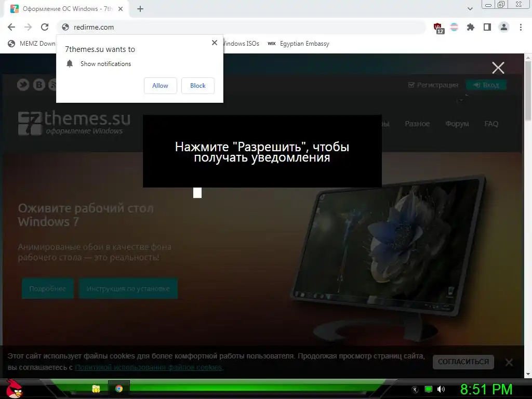Click the Chrome taskbar icon
The height and width of the screenshot is (399, 532).
[119, 389]
